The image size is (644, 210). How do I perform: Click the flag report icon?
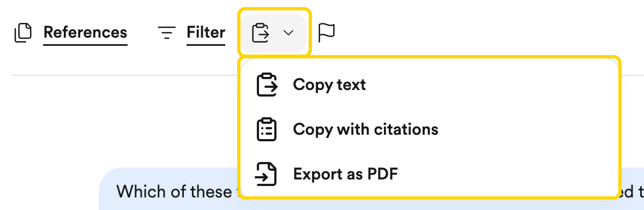[327, 33]
